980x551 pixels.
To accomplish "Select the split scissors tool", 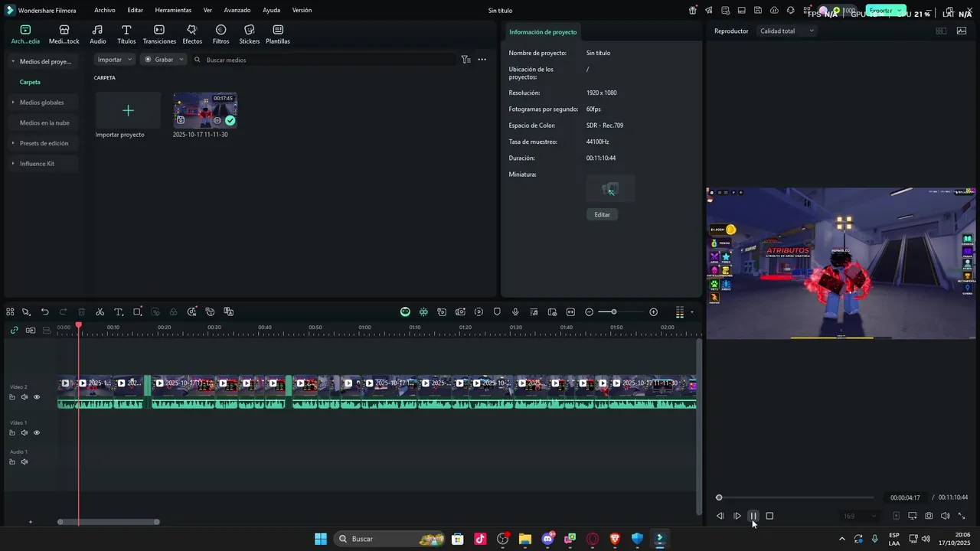I will click(x=100, y=311).
